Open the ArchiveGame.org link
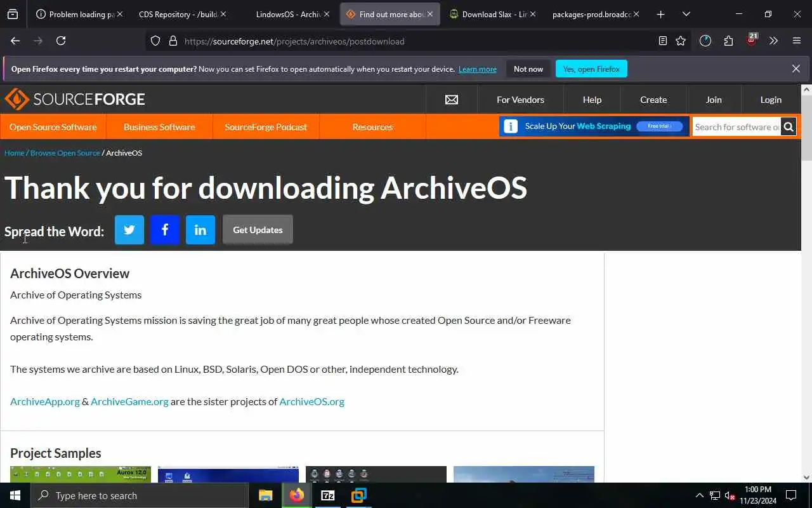This screenshot has height=508, width=812. click(129, 401)
